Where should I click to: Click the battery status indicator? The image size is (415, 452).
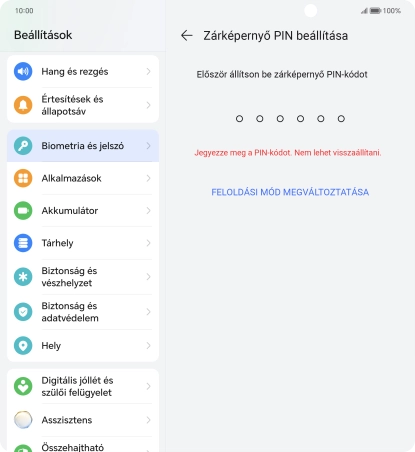click(x=375, y=11)
